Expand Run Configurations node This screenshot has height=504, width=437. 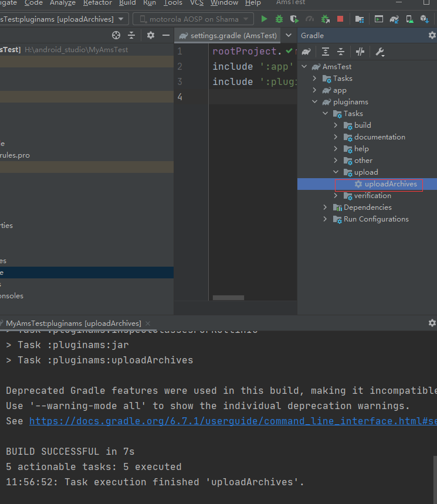point(326,219)
